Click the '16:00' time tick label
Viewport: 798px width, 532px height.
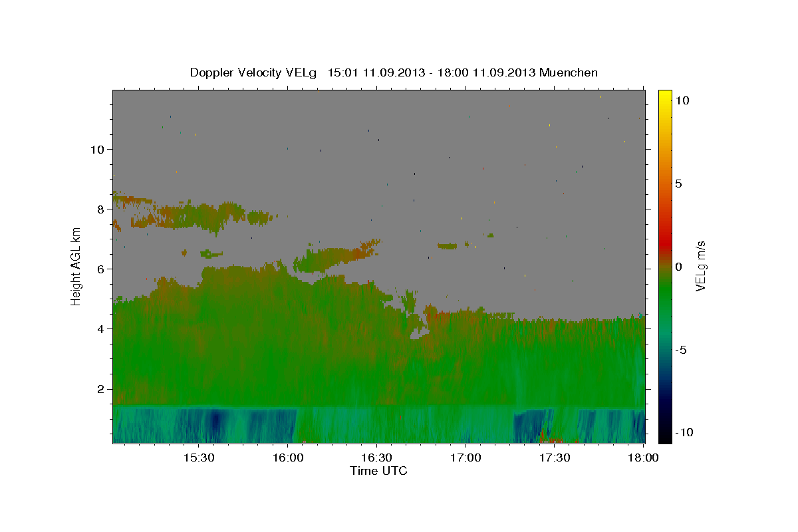pos(287,458)
